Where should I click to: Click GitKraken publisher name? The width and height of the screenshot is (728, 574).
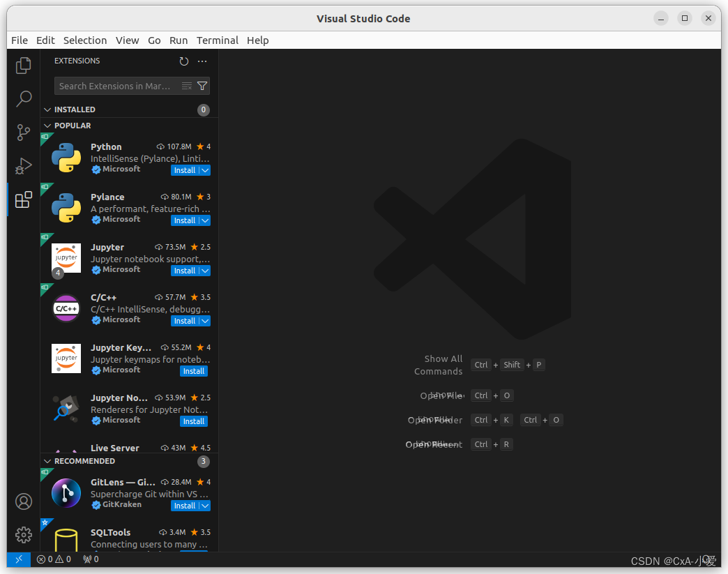tap(122, 504)
